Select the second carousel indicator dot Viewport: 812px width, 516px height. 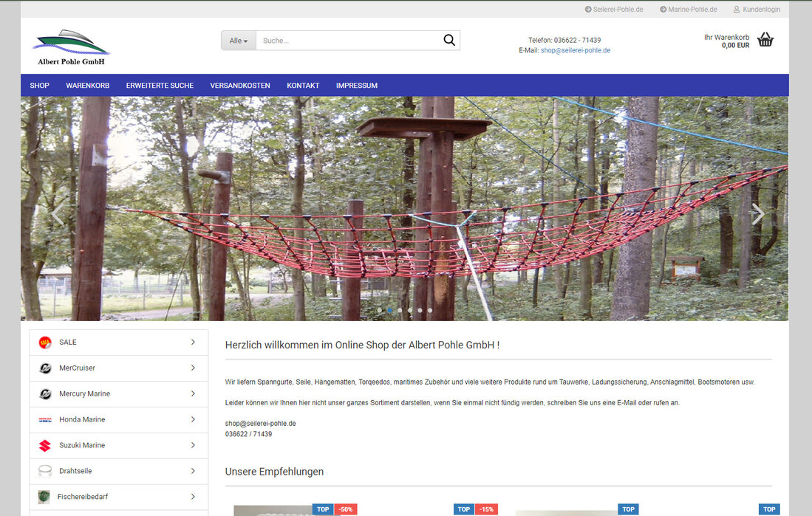click(390, 310)
